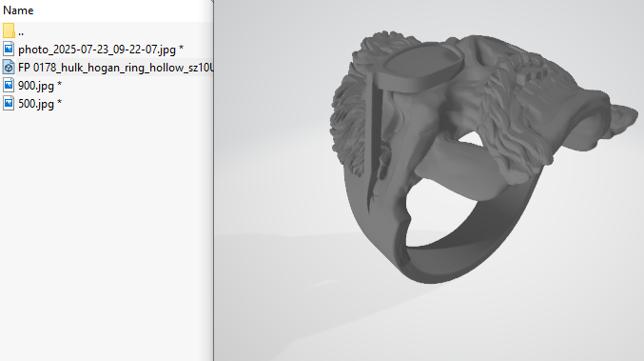Select photo_2025-07-23_09-22-07.jpg file name
This screenshot has width=644, height=361.
(x=97, y=50)
